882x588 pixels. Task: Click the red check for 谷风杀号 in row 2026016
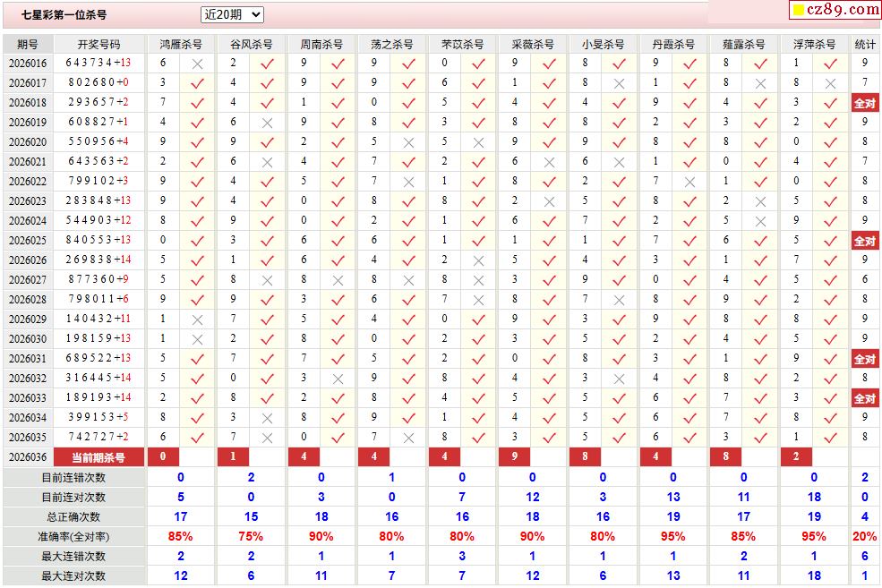(267, 64)
